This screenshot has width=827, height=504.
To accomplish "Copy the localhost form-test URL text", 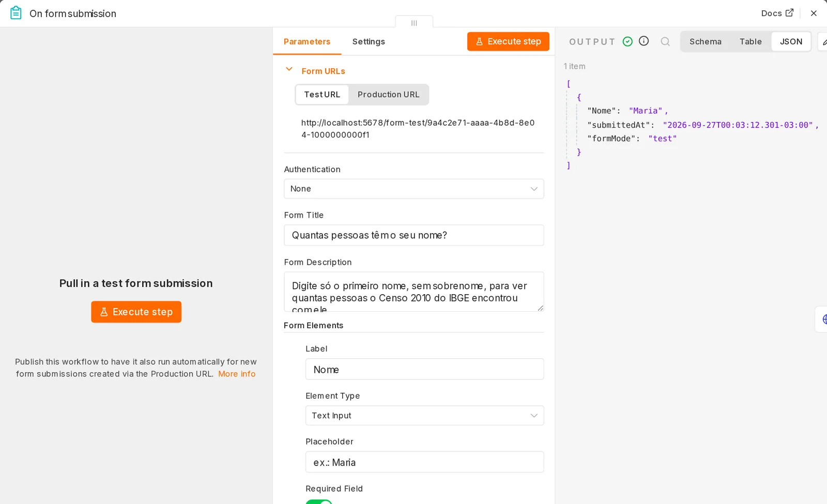I will click(418, 129).
